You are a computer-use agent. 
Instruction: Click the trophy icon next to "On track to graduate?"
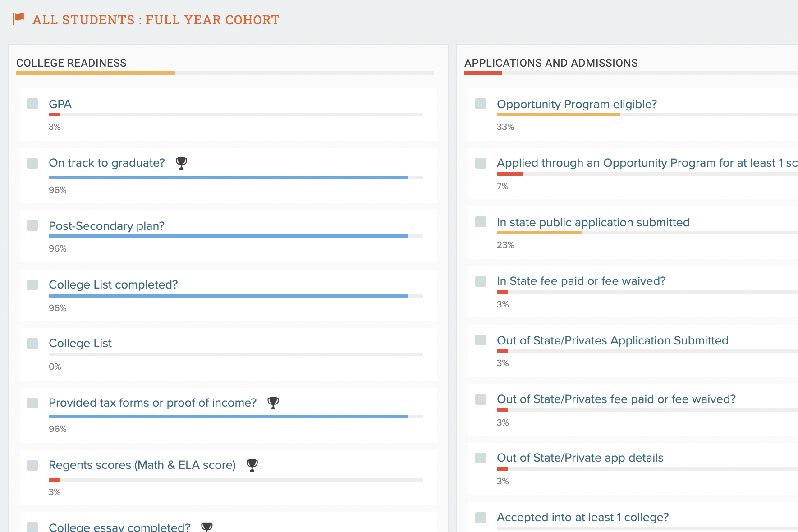[x=182, y=163]
